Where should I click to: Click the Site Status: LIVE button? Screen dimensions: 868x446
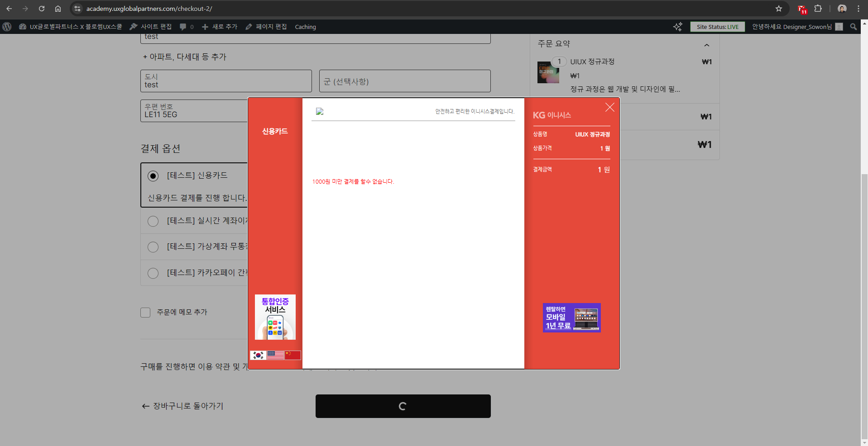[718, 27]
